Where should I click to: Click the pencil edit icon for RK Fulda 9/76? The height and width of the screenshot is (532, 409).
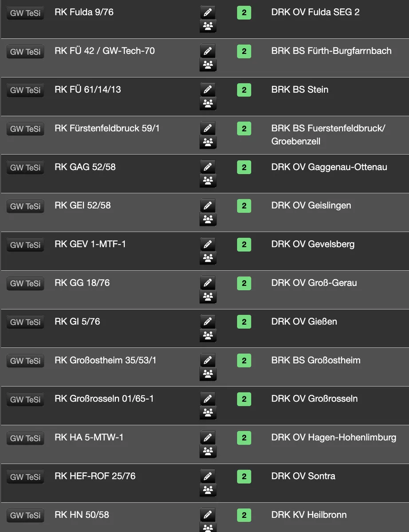pyautogui.click(x=207, y=12)
